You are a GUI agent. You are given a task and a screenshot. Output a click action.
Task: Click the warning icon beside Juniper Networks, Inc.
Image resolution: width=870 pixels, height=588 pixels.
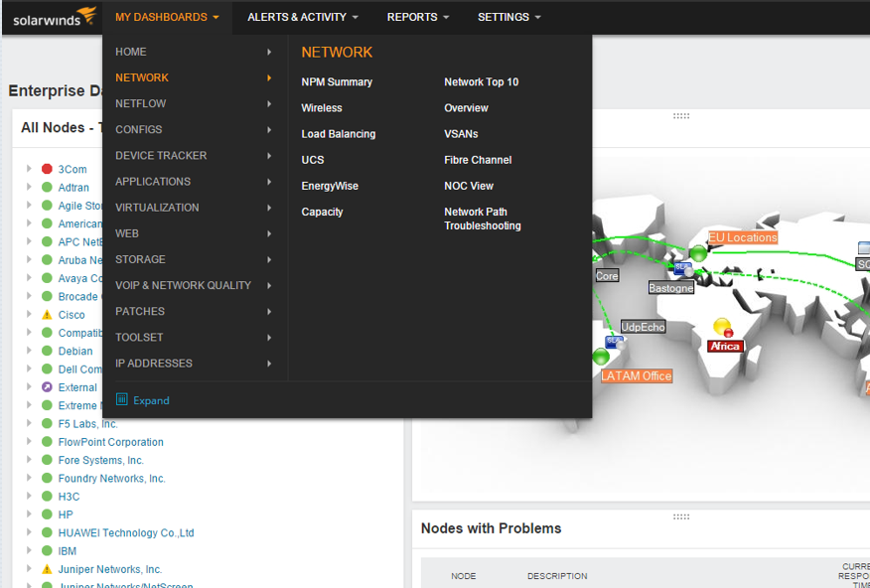click(47, 569)
